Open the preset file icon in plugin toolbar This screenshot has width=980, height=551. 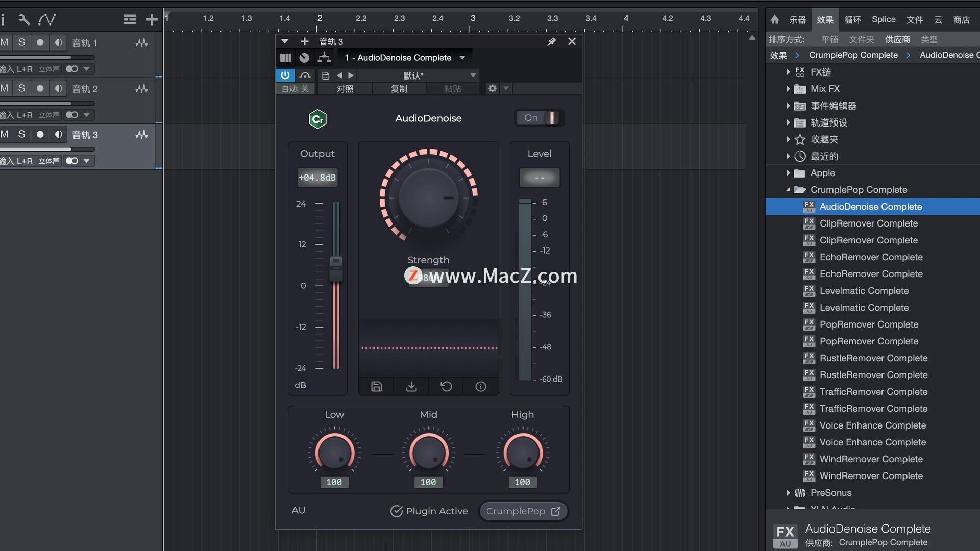[326, 76]
